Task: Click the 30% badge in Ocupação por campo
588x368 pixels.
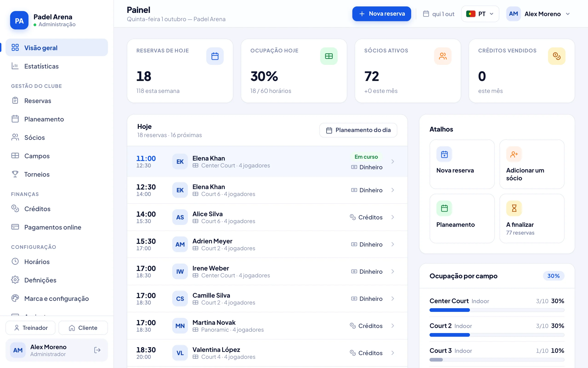Action: point(554,276)
